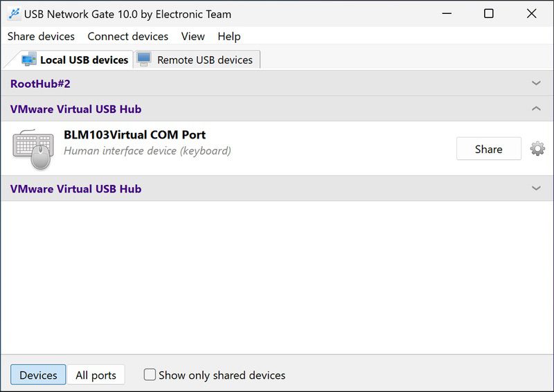Expand the RootHub#2 section chevron
The image size is (554, 392).
[536, 83]
